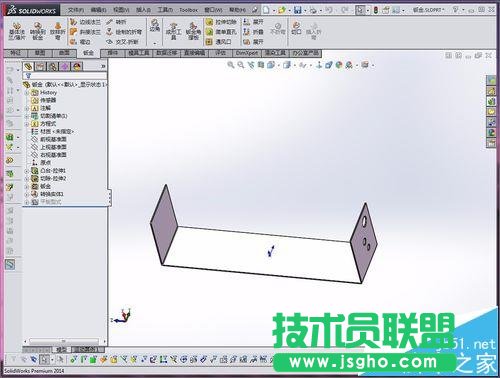Expand the 注解 (Annotations) node
This screenshot has width=500, height=378.
[x=27, y=108]
